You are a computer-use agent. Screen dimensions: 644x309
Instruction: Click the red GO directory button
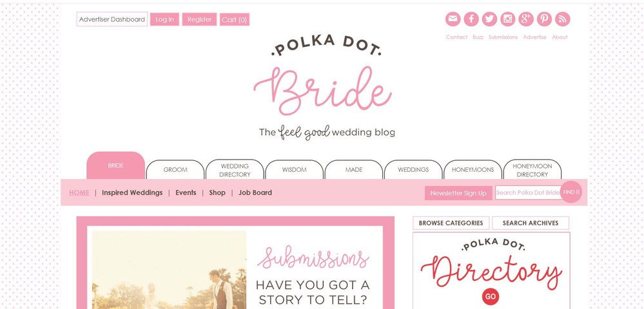point(491,297)
